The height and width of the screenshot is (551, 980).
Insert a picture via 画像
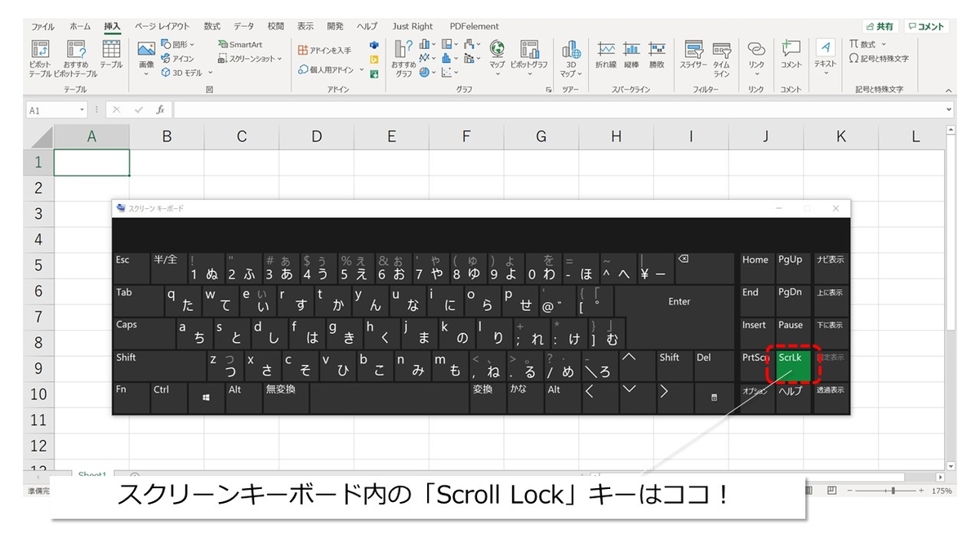click(146, 59)
